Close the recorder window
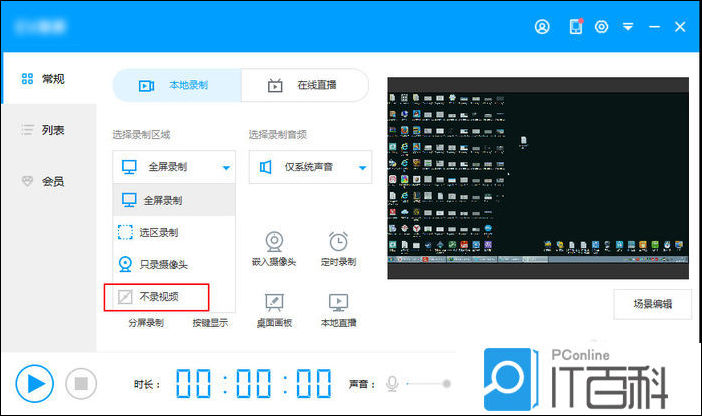 pos(680,27)
